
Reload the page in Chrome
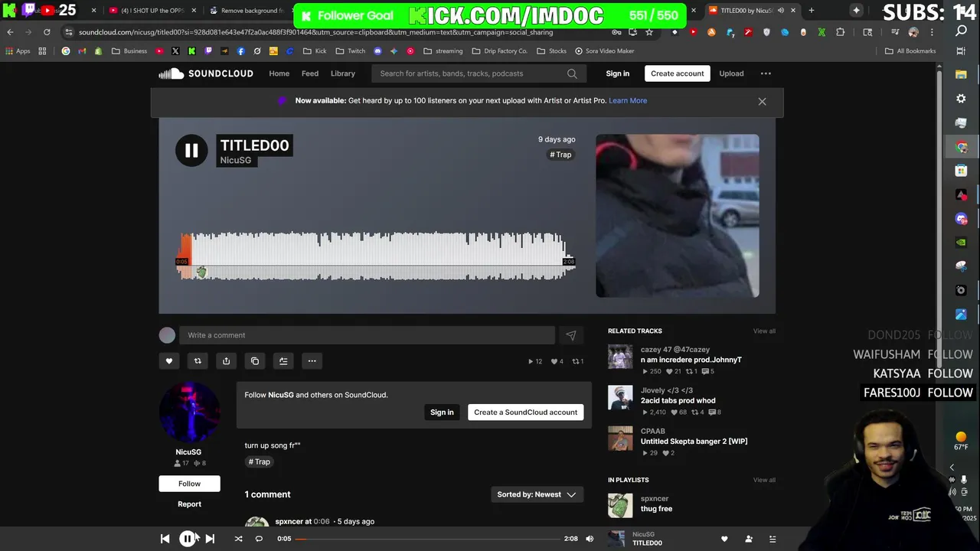tap(47, 32)
